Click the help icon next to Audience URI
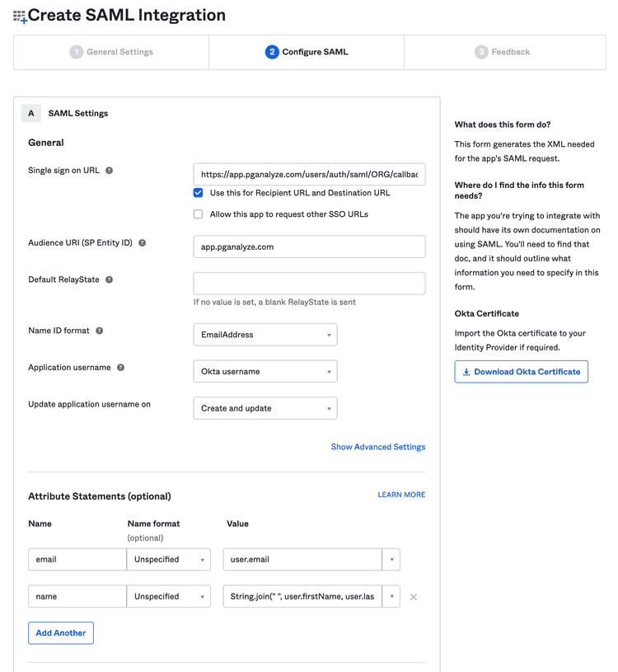 coord(143,243)
